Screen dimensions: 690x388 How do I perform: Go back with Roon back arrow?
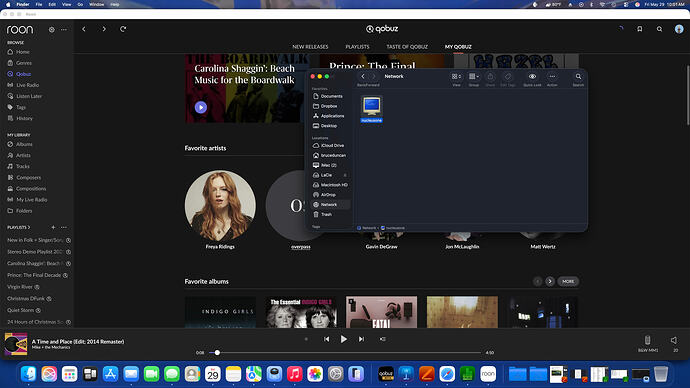pos(84,29)
